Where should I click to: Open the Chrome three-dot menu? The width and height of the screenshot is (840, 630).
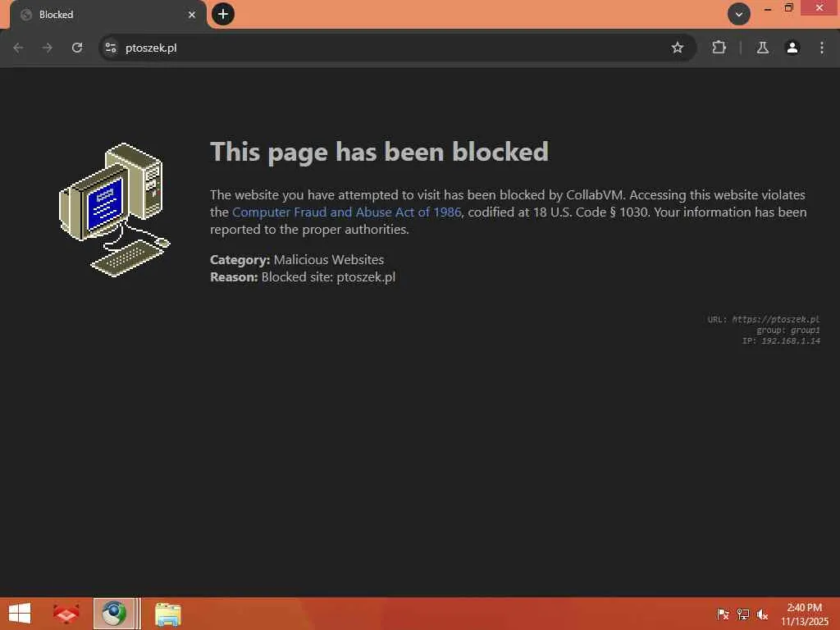(x=822, y=48)
